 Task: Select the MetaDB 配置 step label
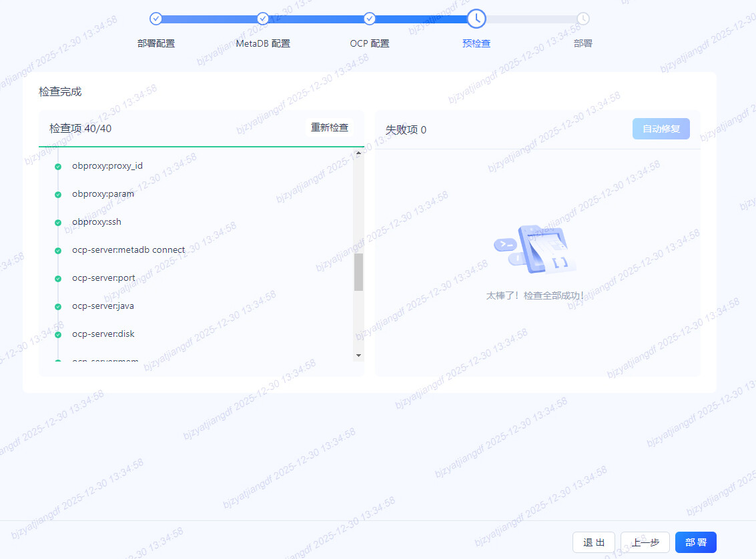tap(263, 43)
